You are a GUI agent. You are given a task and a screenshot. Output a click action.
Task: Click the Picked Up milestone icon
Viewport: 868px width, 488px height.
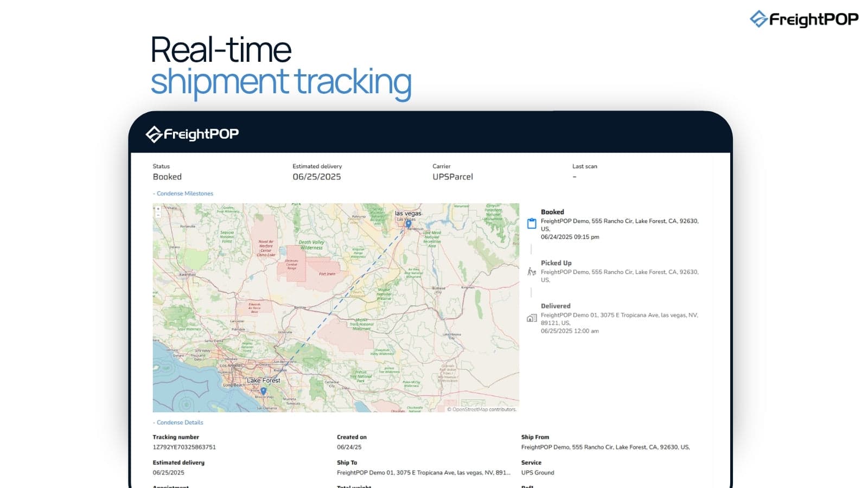tap(532, 271)
